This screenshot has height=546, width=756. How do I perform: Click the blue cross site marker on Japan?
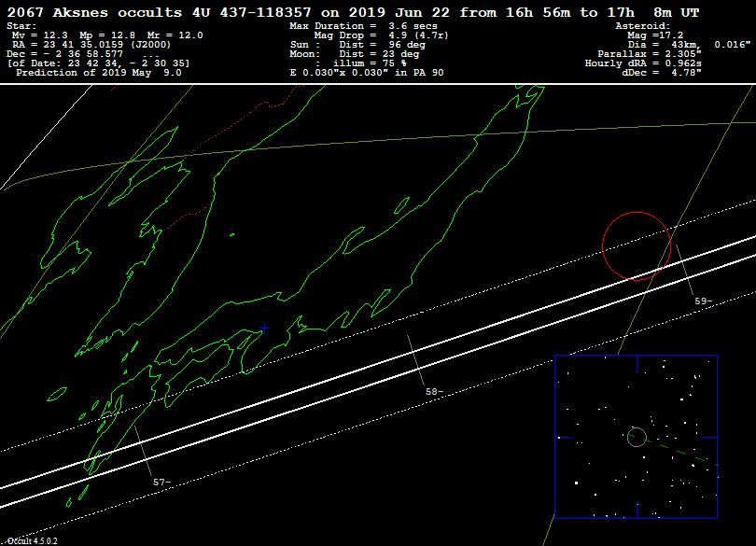tap(264, 328)
